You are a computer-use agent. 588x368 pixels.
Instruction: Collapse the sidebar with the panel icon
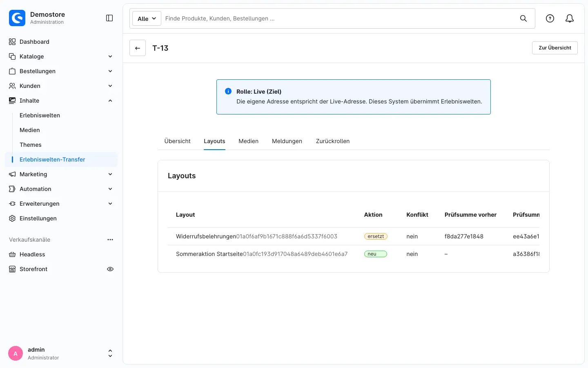pyautogui.click(x=109, y=18)
